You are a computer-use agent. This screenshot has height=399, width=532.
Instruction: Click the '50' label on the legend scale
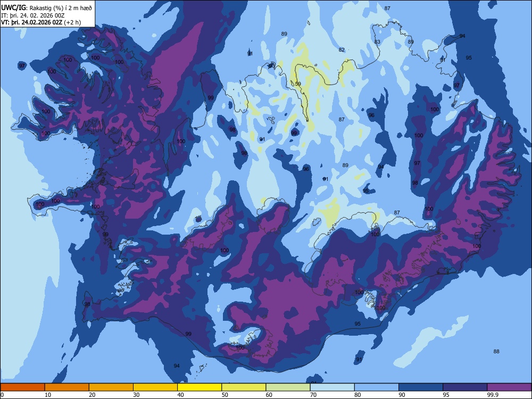coord(225,395)
